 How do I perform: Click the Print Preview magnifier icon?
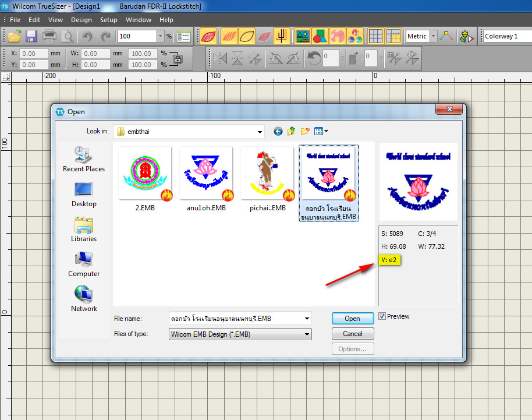tap(68, 36)
